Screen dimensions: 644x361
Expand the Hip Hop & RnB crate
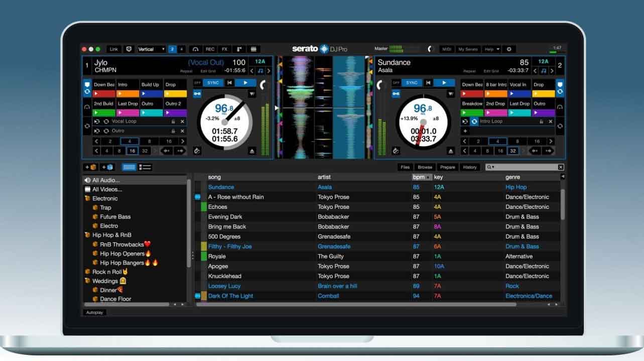[x=111, y=235]
